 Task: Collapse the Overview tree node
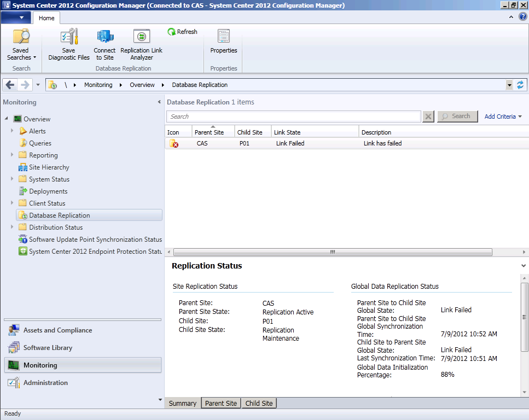coord(7,119)
